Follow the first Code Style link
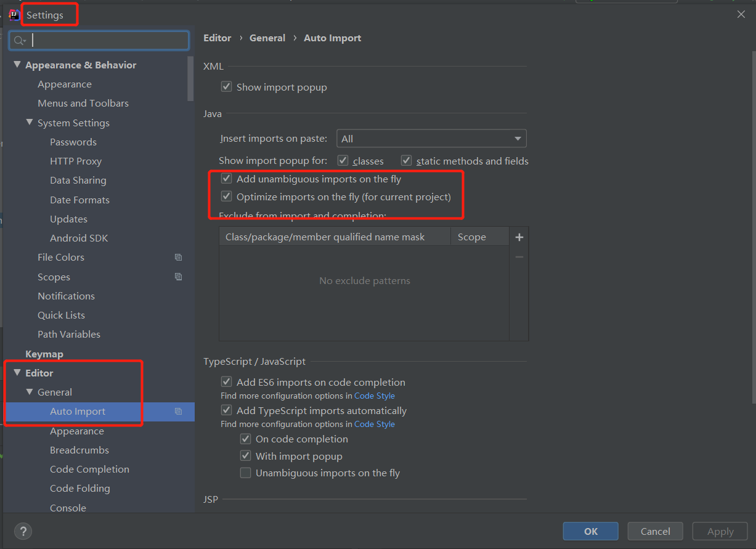 (x=375, y=396)
